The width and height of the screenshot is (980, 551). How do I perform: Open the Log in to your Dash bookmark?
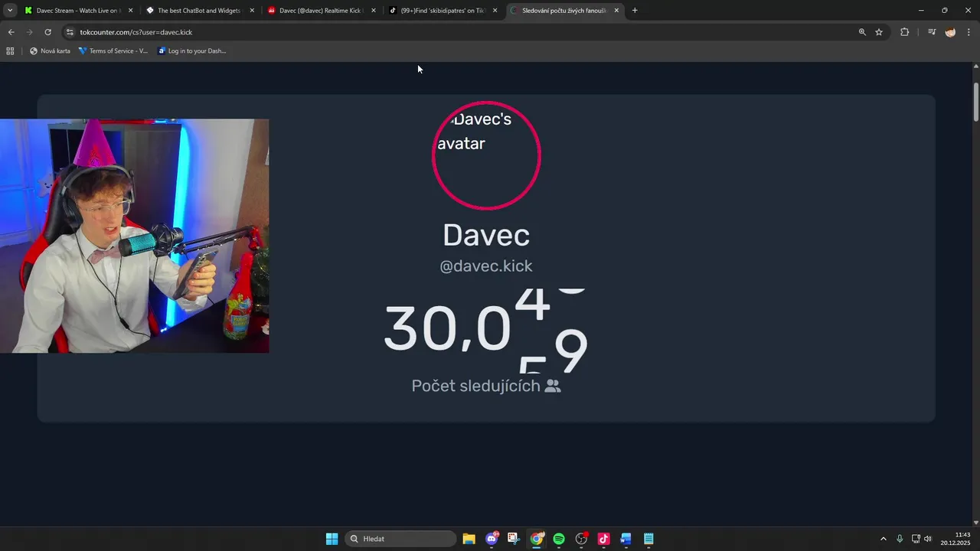click(192, 51)
